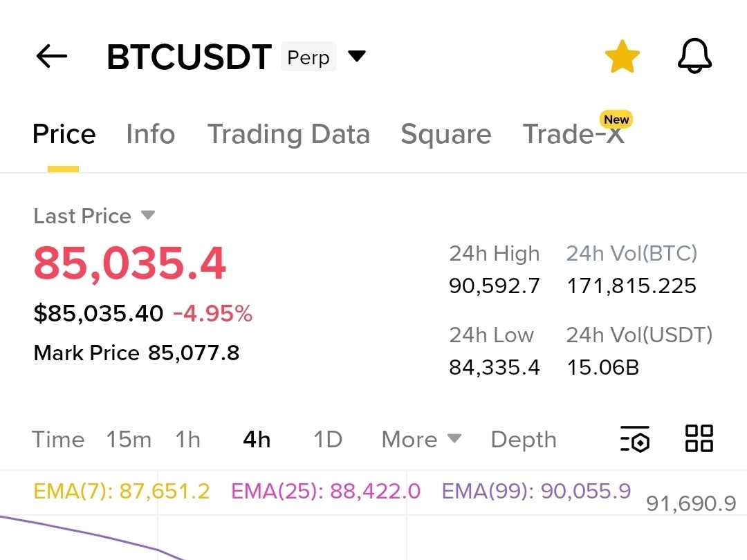Expand the More timeframes dropdown

point(421,439)
